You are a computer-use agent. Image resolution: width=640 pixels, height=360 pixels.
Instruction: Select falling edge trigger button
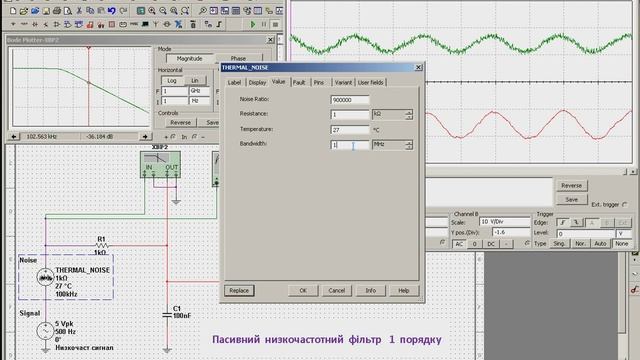[576, 223]
